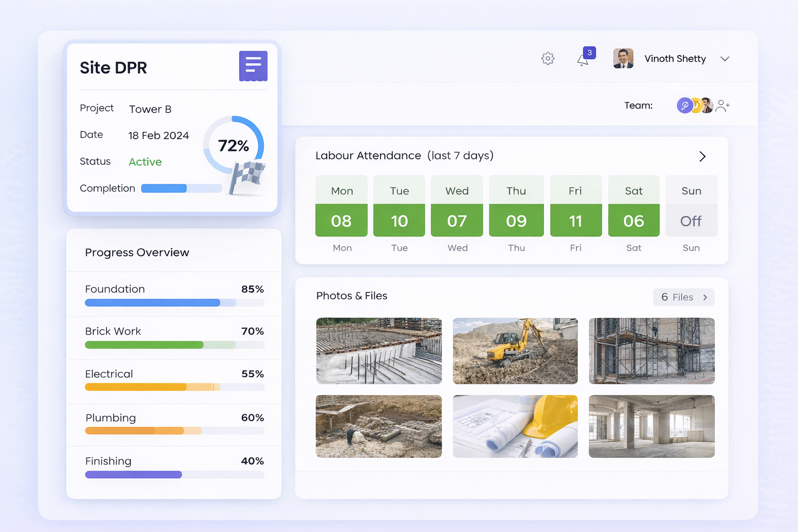Open the yellow excavator photo thumbnail
Viewport: 798px width, 532px height.
pos(515,351)
